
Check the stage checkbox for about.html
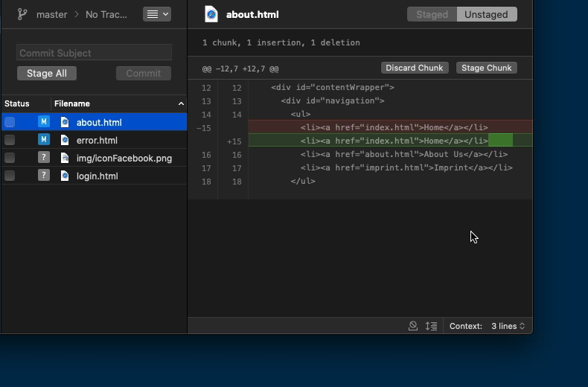pos(10,122)
